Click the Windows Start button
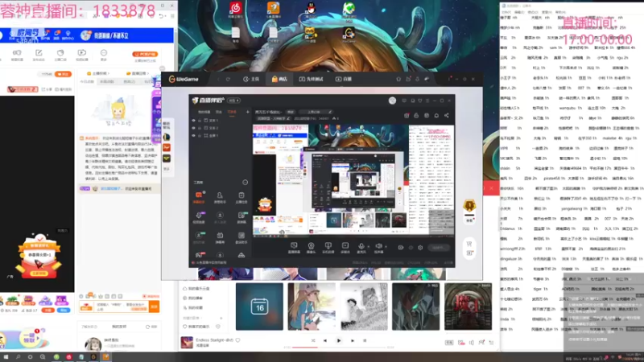Screen dimensions: 644x362 click(6, 357)
